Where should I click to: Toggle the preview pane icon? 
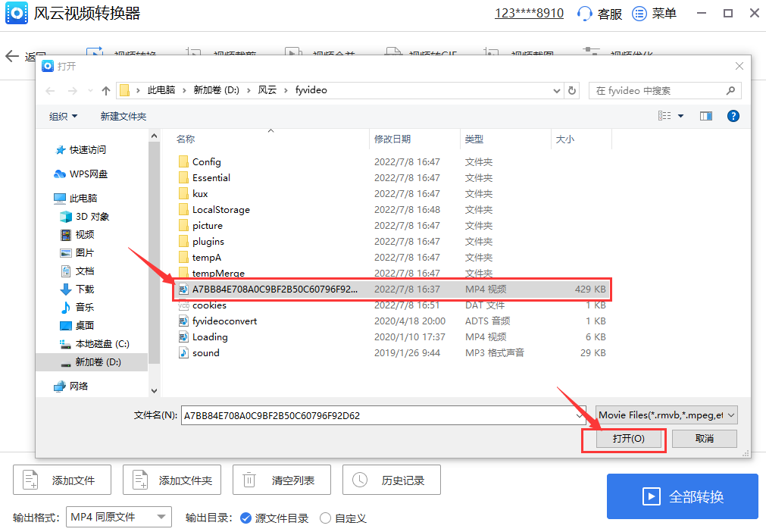[x=706, y=116]
